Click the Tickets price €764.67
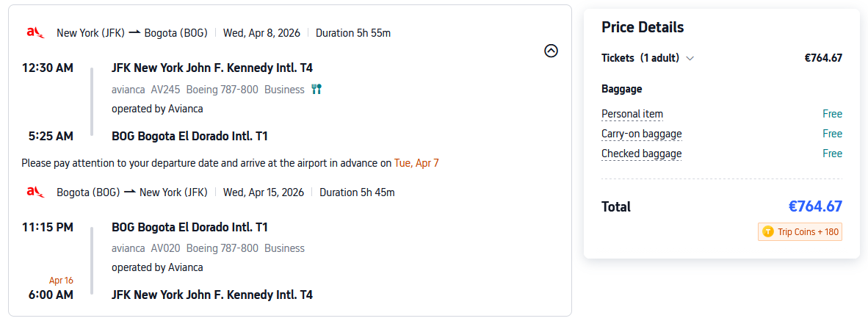 tap(823, 58)
